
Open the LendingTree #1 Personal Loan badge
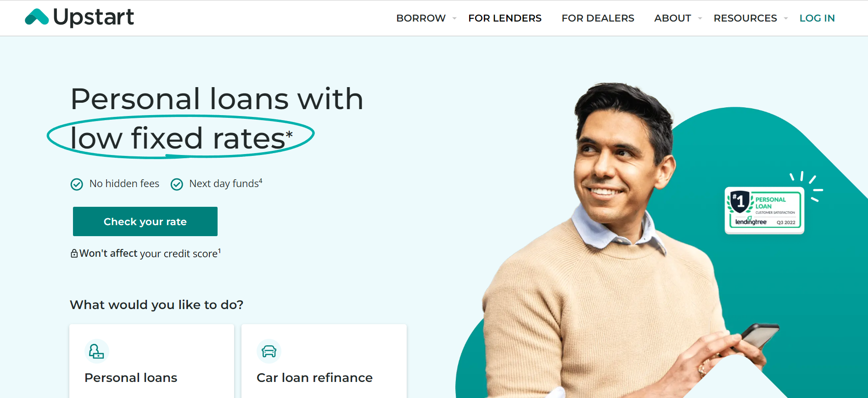(x=764, y=210)
